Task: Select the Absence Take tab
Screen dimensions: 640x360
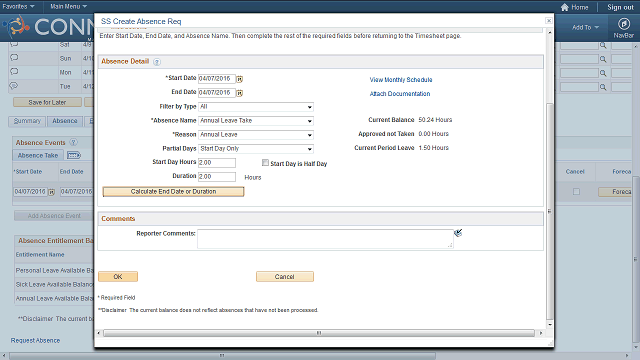Action: [x=38, y=156]
